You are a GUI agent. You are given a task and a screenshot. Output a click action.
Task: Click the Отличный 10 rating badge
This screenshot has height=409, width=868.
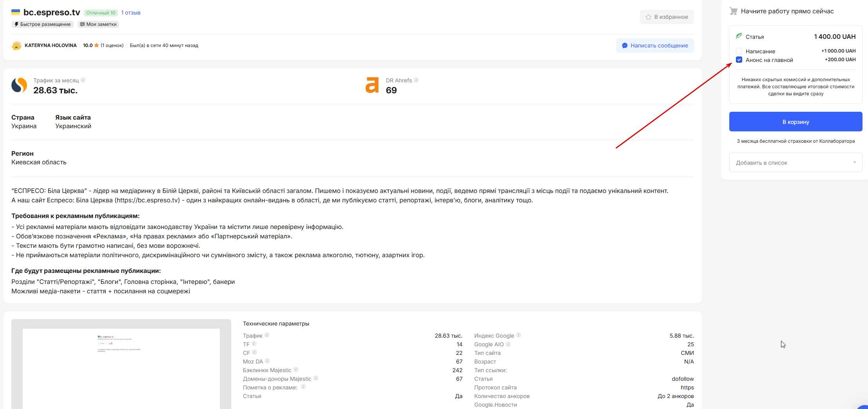pos(101,13)
